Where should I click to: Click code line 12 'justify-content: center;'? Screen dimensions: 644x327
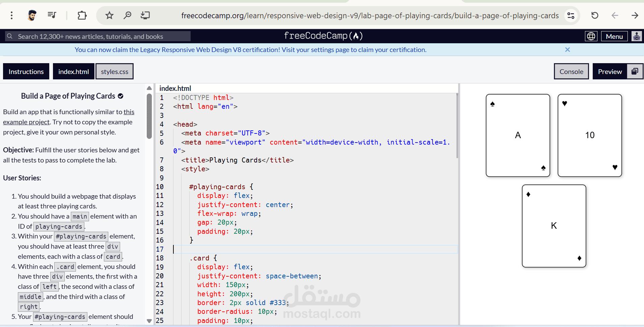[245, 205]
